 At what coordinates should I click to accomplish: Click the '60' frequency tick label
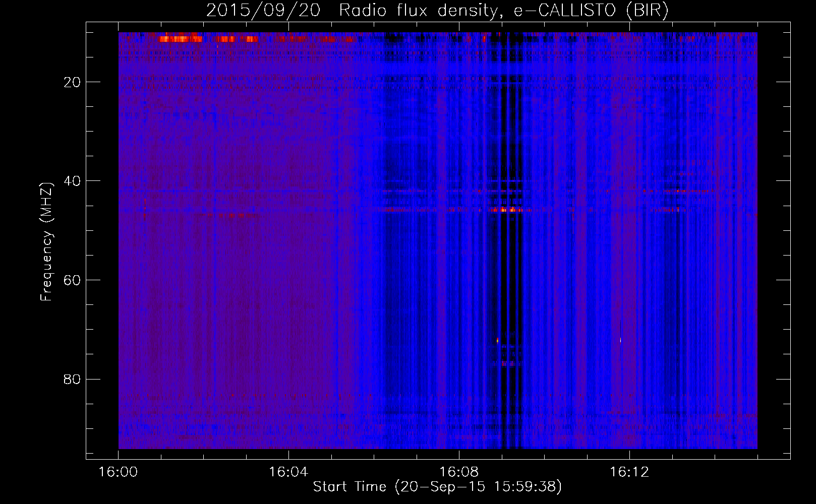click(x=73, y=280)
